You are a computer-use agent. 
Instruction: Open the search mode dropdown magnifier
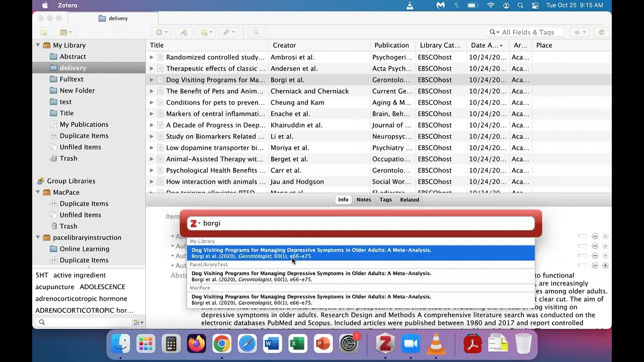pyautogui.click(x=494, y=32)
